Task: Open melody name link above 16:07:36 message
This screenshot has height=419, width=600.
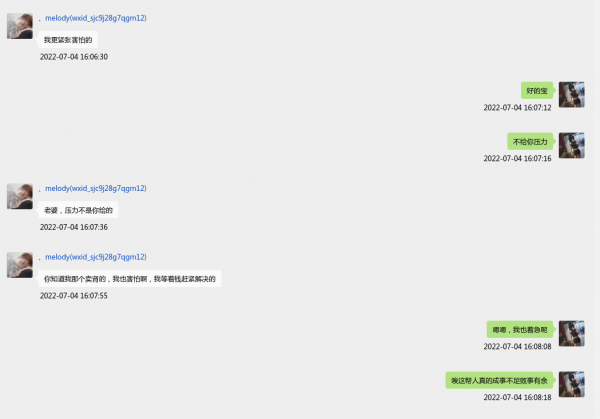Action: [96, 188]
